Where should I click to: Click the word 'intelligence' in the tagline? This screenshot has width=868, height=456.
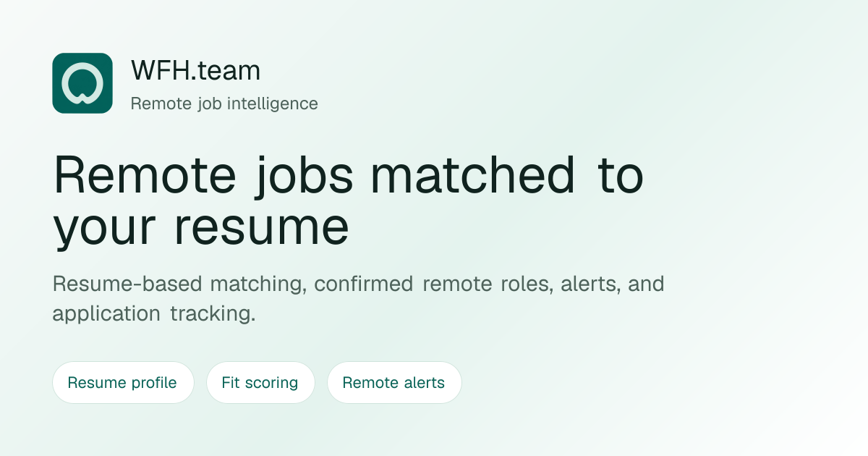273,104
